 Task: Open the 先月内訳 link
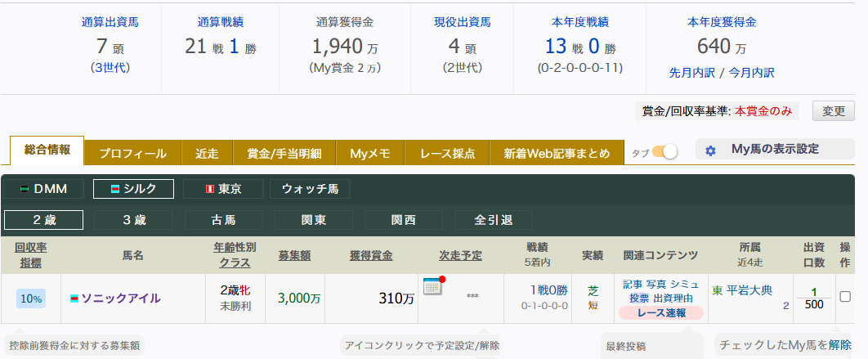(x=692, y=73)
